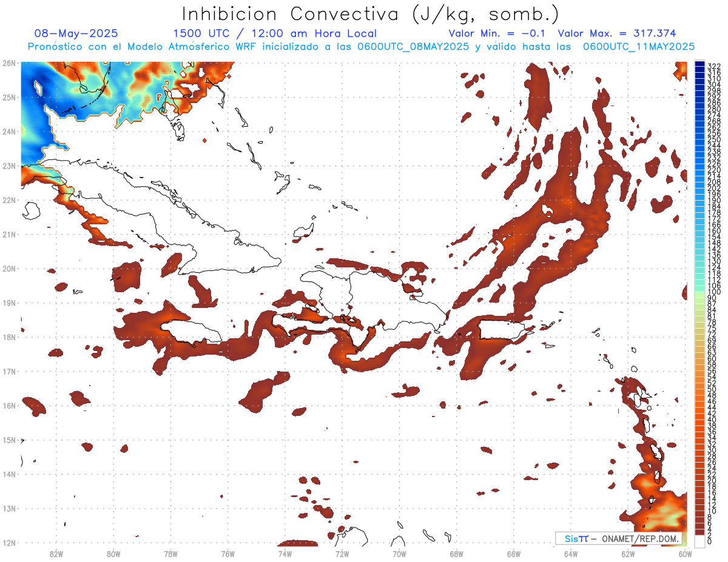Click the "15N" latitude label
The image size is (728, 562).
[8, 440]
